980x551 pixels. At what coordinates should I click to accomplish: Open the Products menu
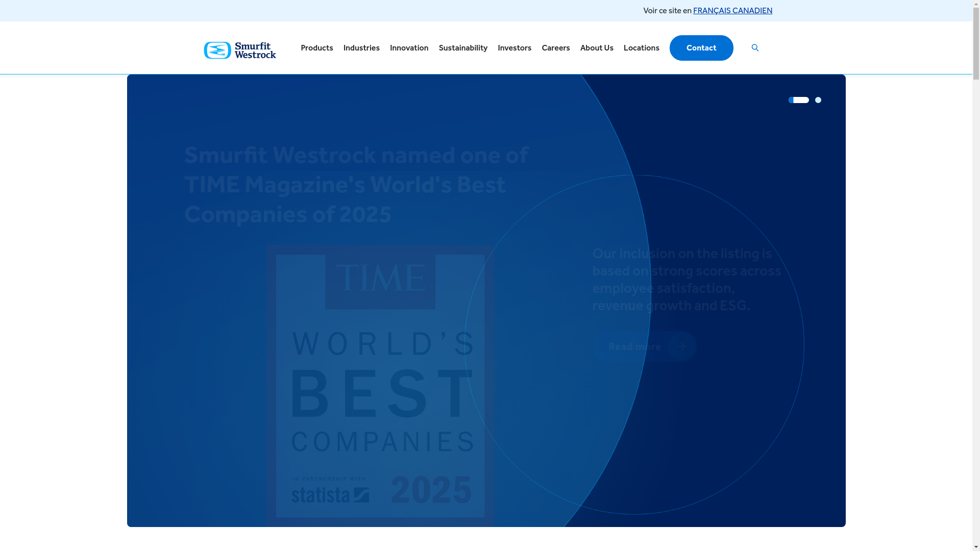(x=317, y=48)
